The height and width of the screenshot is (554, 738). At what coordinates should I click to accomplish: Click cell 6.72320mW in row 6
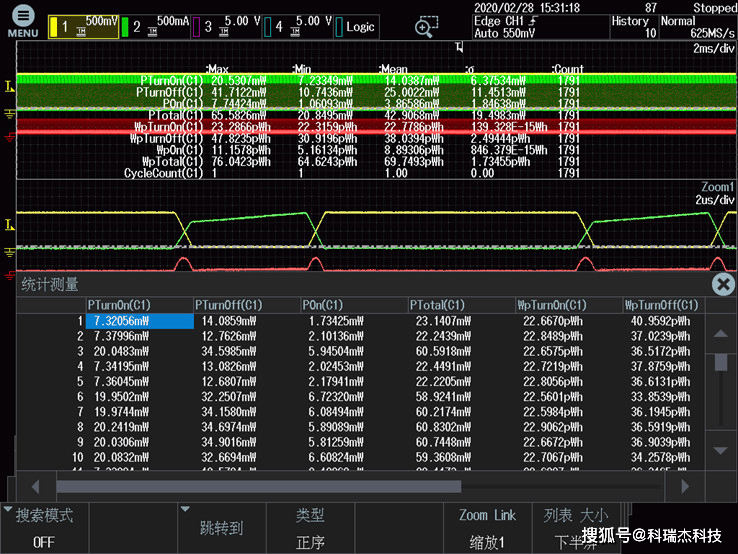[x=336, y=397]
